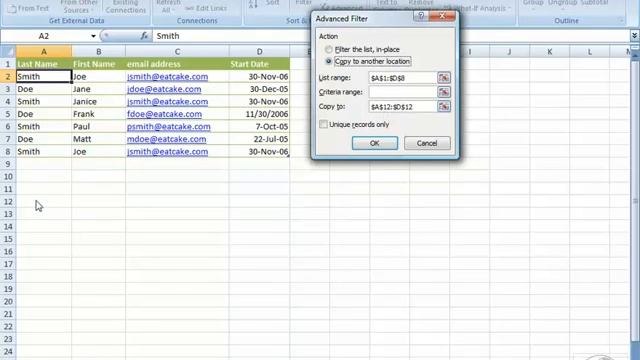The height and width of the screenshot is (360, 640).
Task: Click the 'Start Date' header cell
Action: 259,64
